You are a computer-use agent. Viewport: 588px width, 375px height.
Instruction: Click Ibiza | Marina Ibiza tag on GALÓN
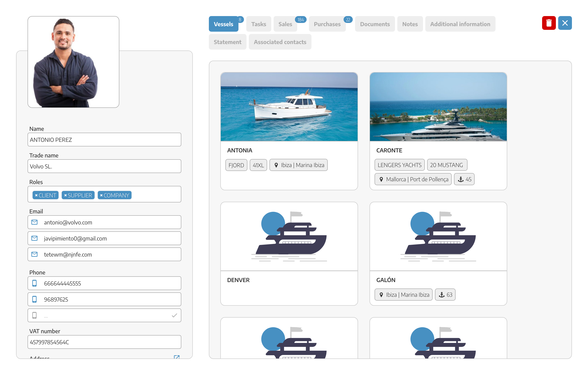404,295
